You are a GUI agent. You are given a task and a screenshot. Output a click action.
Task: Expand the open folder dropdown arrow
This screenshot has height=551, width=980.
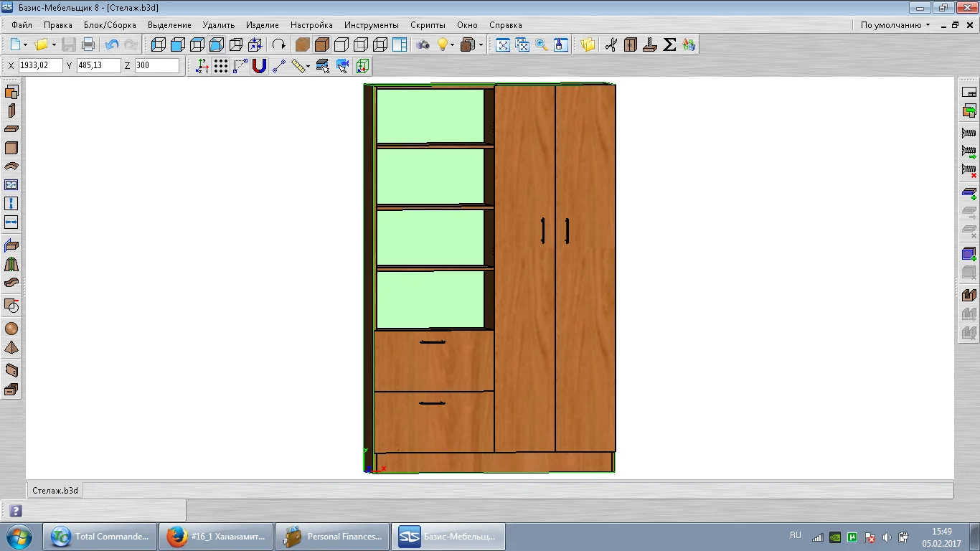(54, 44)
